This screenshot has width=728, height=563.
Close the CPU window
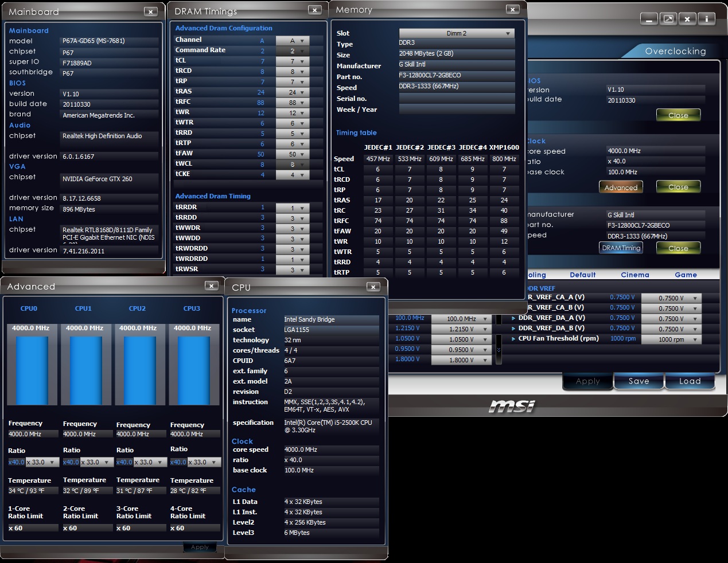point(373,287)
